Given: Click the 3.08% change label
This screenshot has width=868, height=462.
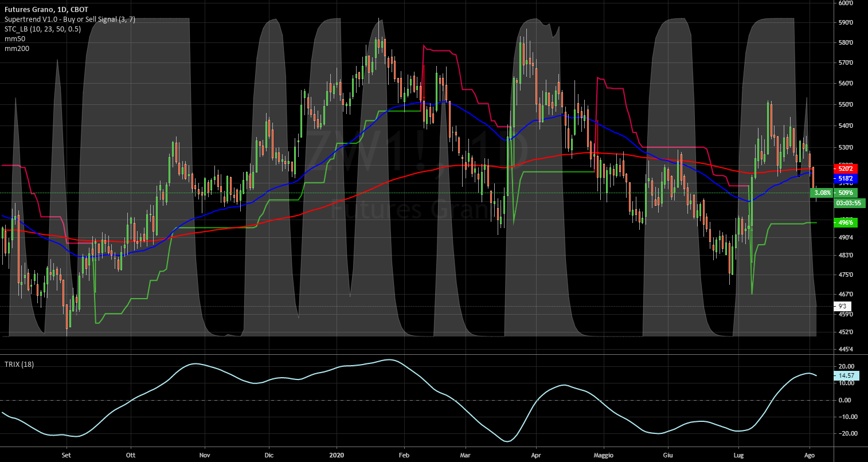Looking at the screenshot, I should pyautogui.click(x=822, y=193).
